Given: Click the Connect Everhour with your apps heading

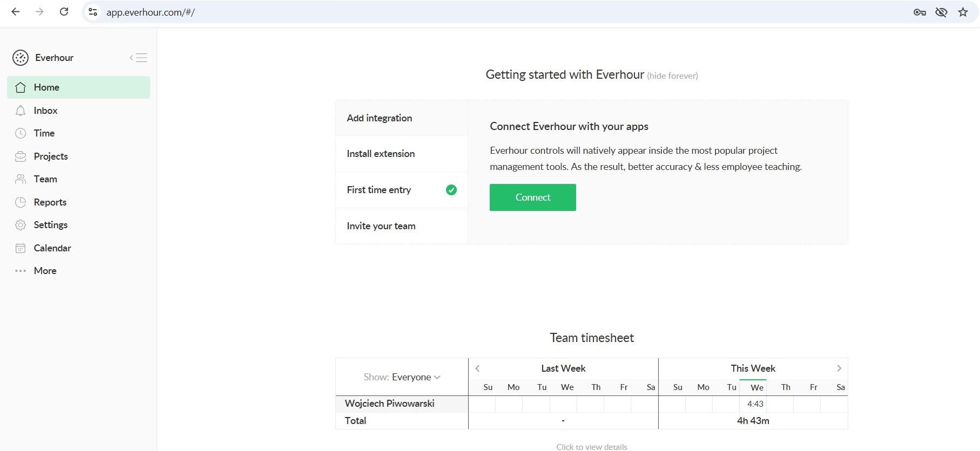Looking at the screenshot, I should point(569,126).
